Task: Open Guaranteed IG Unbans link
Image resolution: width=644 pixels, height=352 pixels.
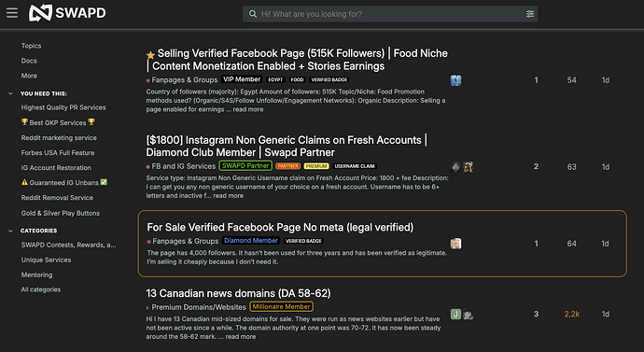Action: (x=64, y=182)
